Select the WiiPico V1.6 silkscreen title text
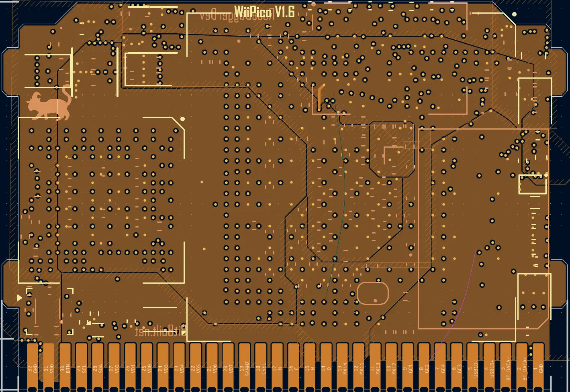Image resolution: width=570 pixels, height=392 pixels. pyautogui.click(x=265, y=11)
